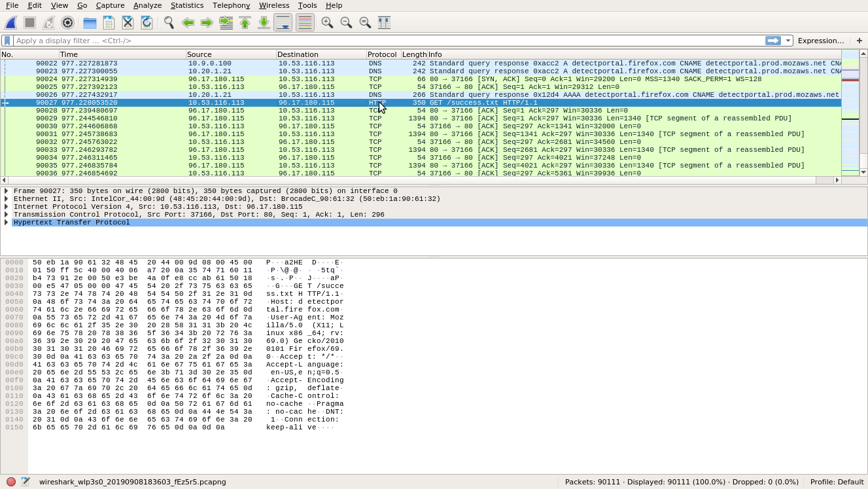Screen dimensions: 868x489
Task: Click the display filter input field
Action: [389, 41]
